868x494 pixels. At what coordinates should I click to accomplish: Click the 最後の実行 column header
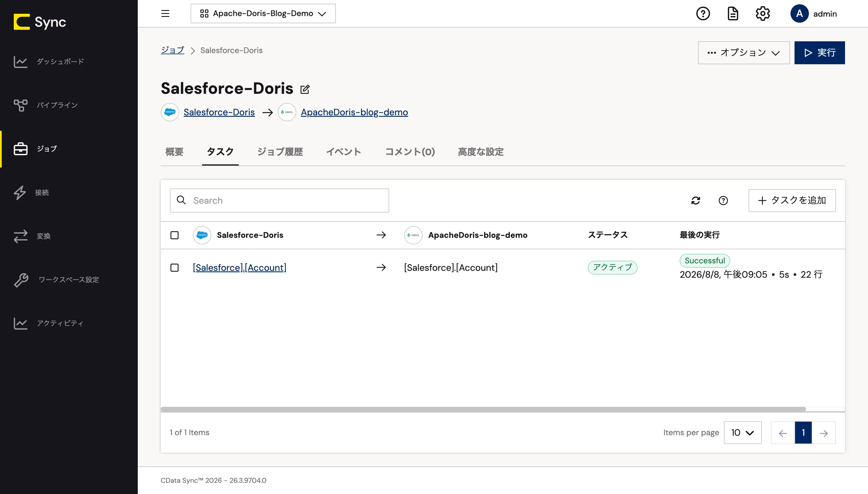pos(699,235)
